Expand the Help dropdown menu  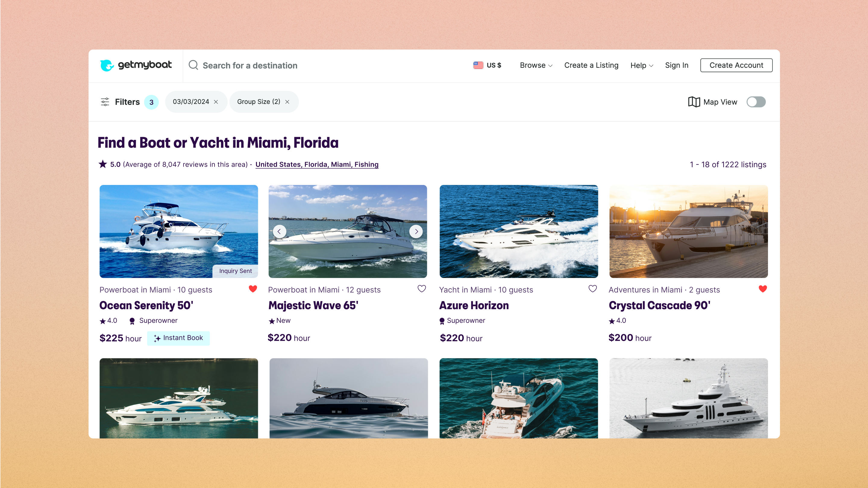pos(641,65)
